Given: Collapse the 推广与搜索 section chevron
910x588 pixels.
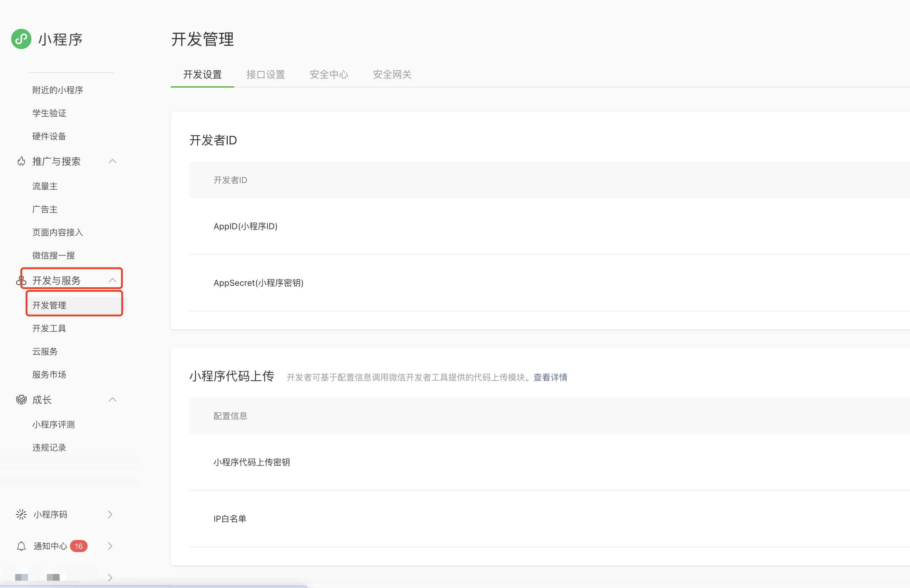Looking at the screenshot, I should pyautogui.click(x=112, y=161).
